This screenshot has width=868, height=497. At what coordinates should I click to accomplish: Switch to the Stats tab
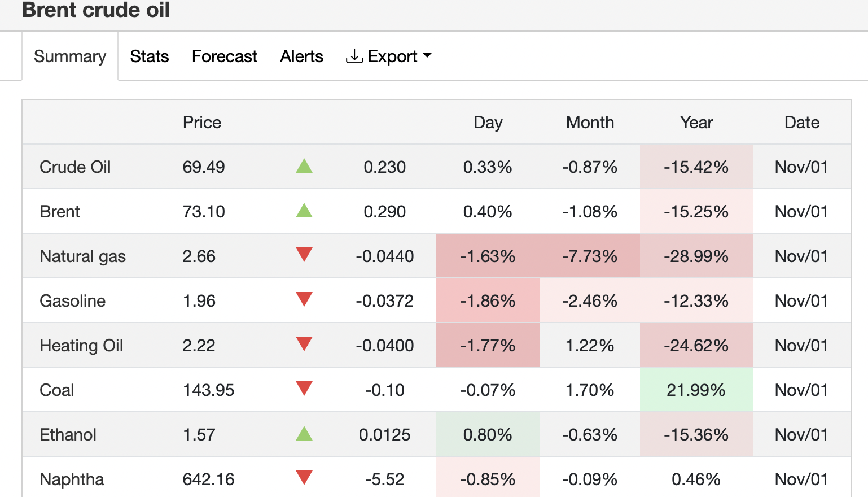pos(150,56)
